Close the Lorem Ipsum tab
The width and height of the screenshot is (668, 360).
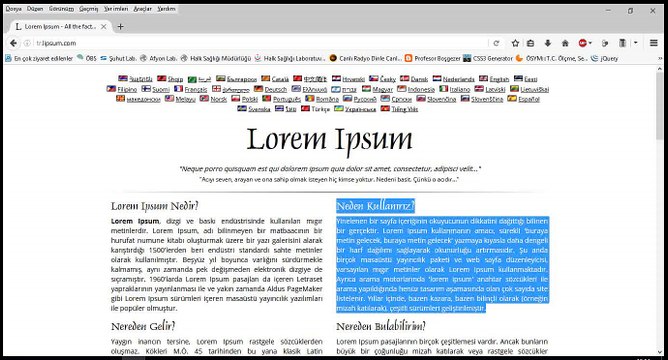tap(104, 26)
